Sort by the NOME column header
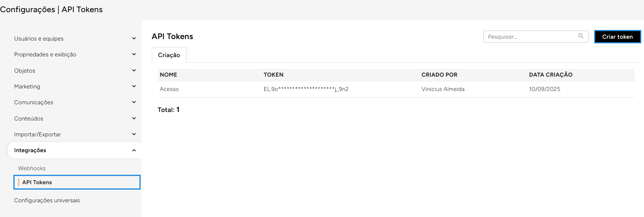 168,75
